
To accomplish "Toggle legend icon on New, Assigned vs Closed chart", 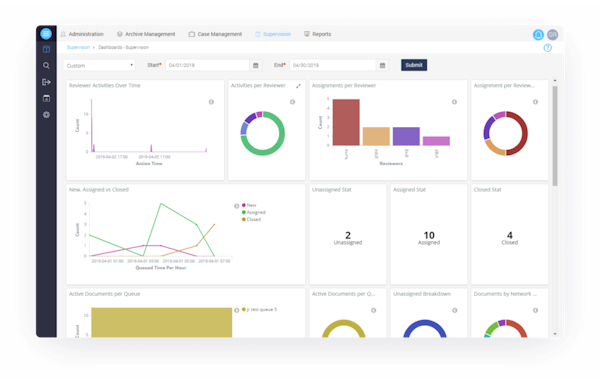I will point(236,206).
